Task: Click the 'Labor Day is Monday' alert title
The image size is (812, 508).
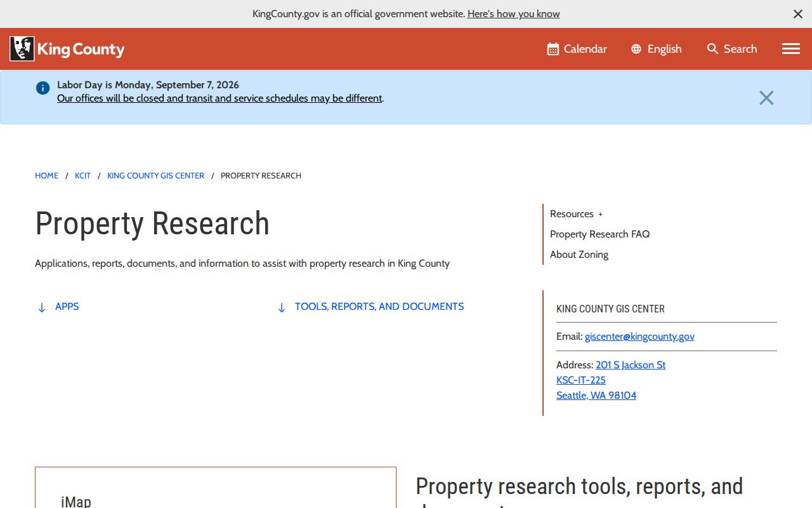Action: [148, 85]
